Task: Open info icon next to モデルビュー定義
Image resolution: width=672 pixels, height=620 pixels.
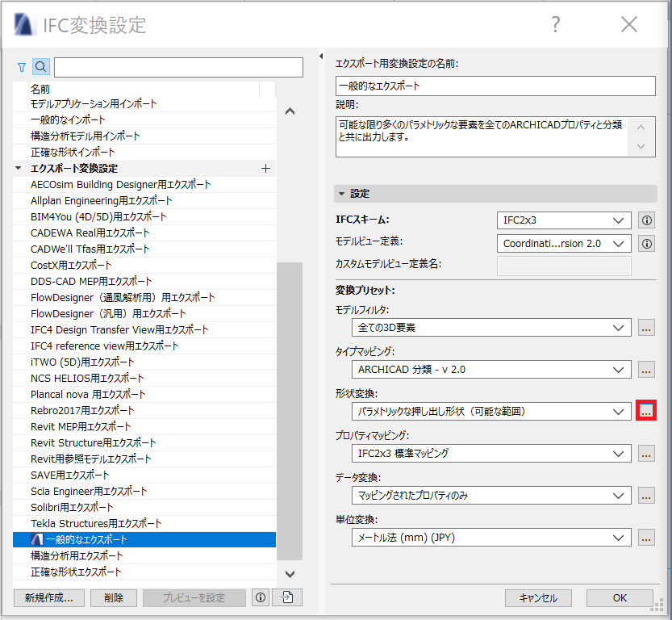Action: [x=646, y=244]
